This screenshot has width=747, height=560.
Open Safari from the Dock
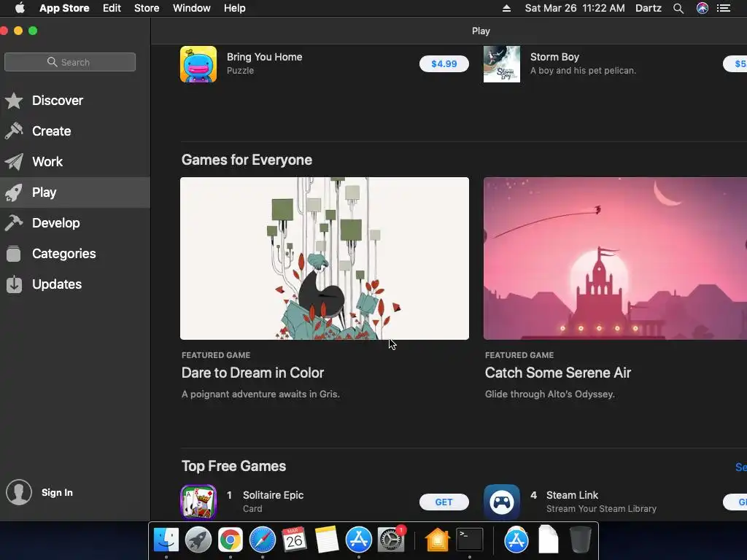[263, 540]
